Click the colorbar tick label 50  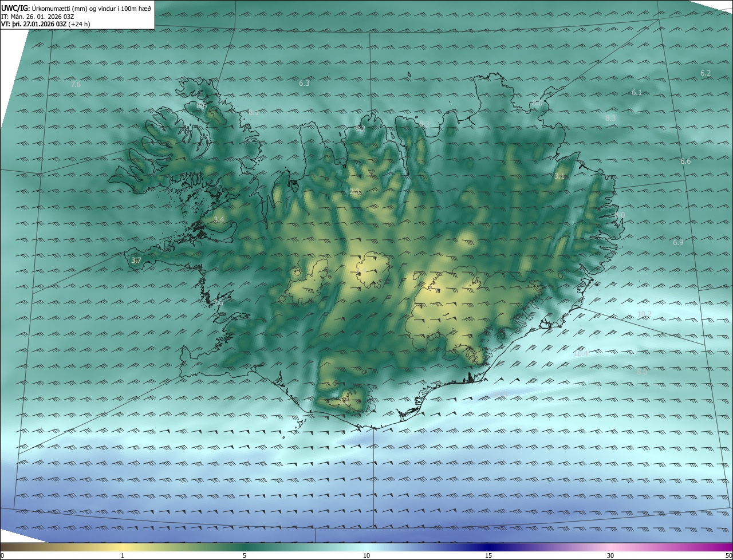point(728,556)
